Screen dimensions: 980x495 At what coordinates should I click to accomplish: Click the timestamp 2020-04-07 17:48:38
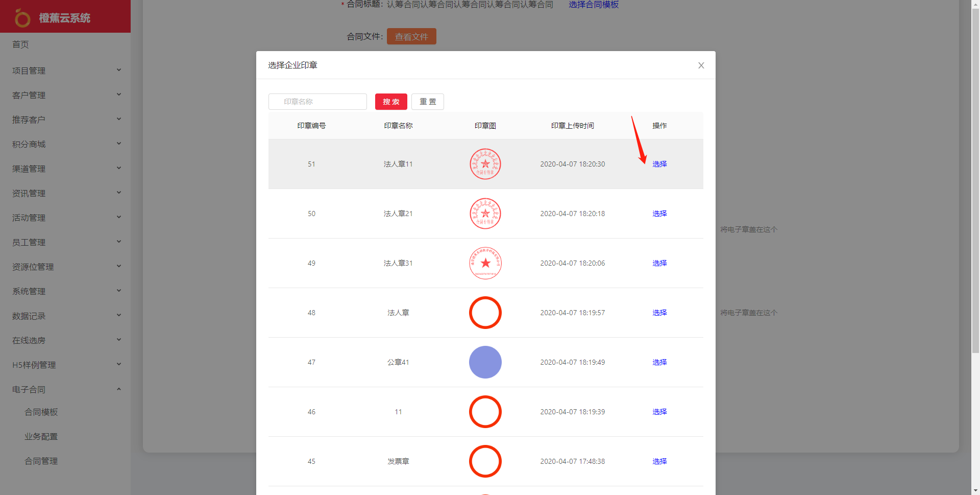(x=573, y=461)
